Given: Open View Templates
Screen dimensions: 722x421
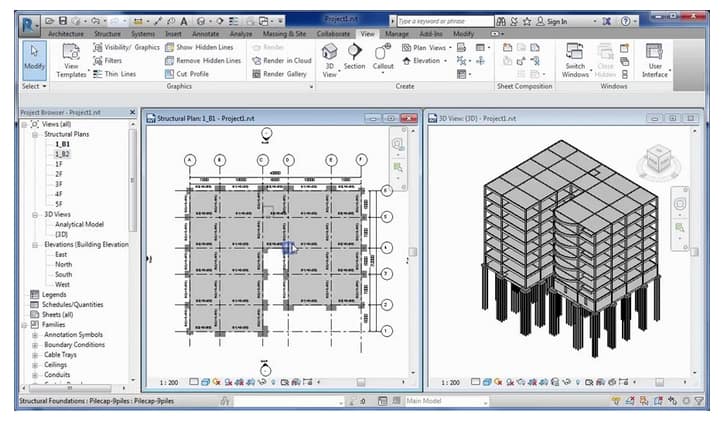Looking at the screenshot, I should [71, 61].
